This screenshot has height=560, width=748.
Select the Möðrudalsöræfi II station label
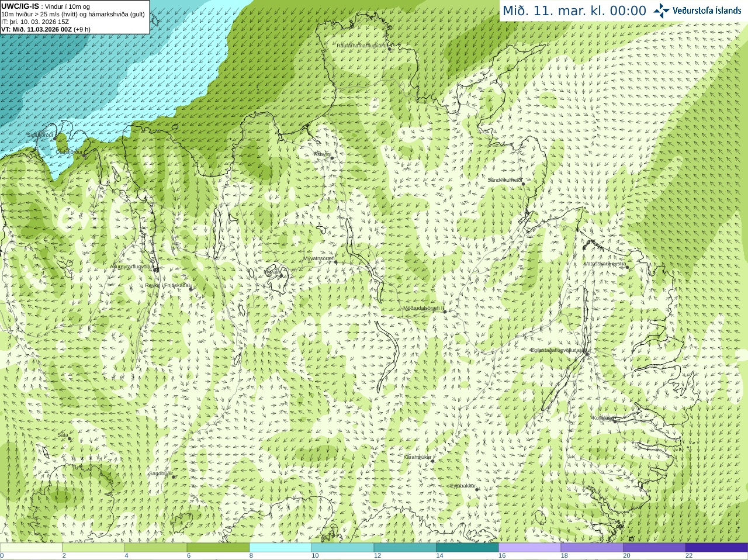click(424, 308)
